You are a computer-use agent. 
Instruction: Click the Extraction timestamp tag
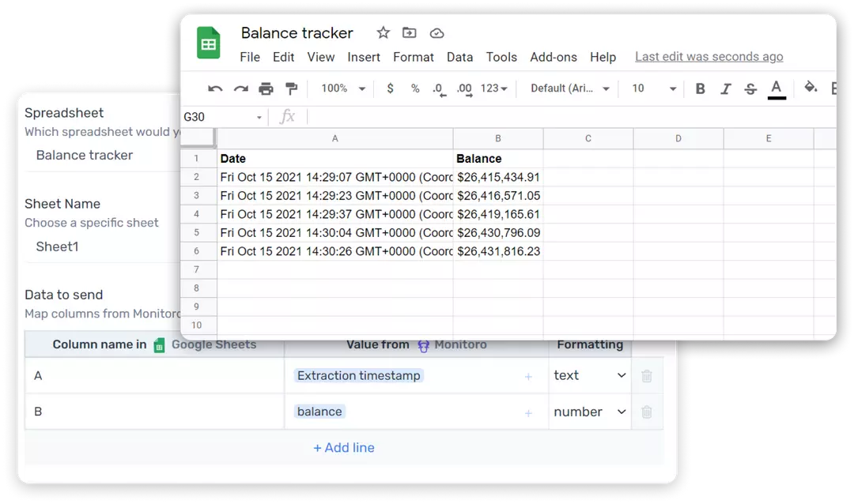pos(358,375)
